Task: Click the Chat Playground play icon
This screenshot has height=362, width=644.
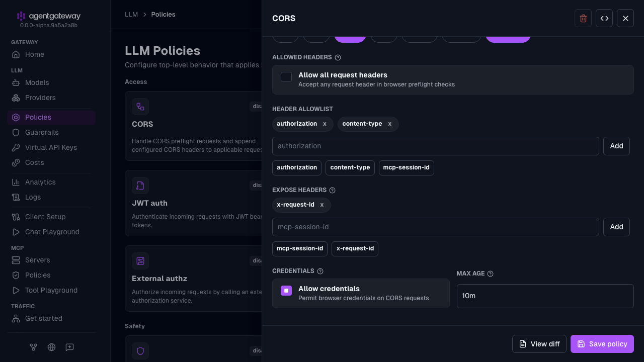Action: [x=16, y=232]
